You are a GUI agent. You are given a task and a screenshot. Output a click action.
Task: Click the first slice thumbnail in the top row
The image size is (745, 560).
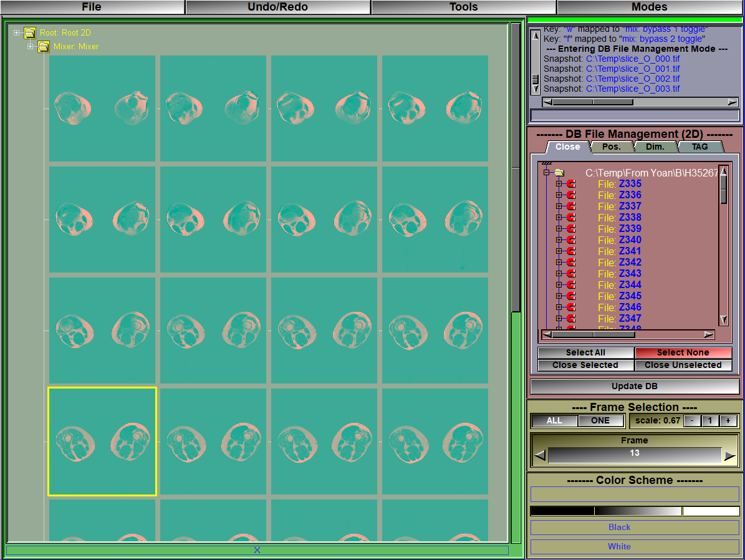[x=102, y=109]
